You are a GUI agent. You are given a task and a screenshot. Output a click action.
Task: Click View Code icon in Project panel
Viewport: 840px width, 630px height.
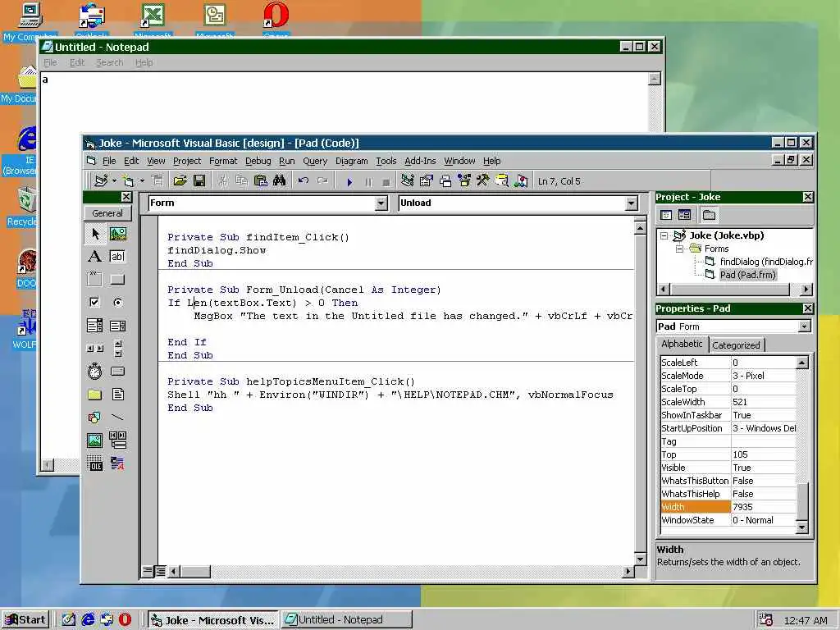point(666,215)
